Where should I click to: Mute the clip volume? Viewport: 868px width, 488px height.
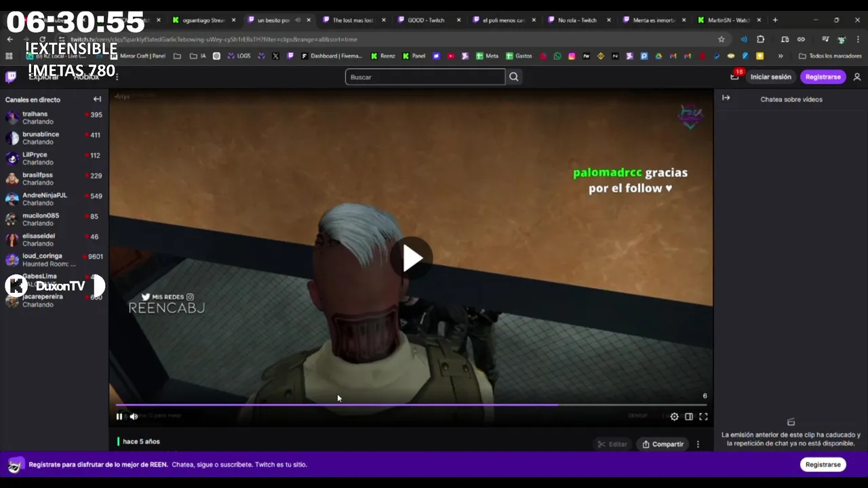(x=134, y=416)
